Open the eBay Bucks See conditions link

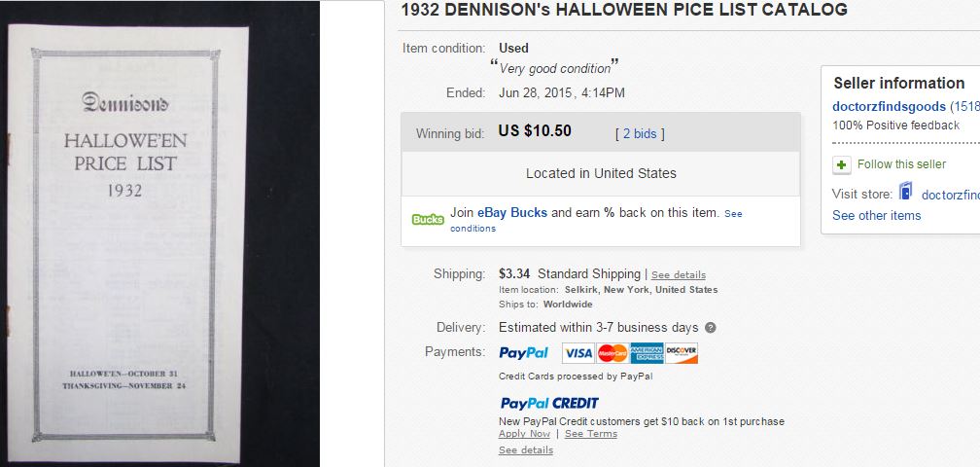597,221
